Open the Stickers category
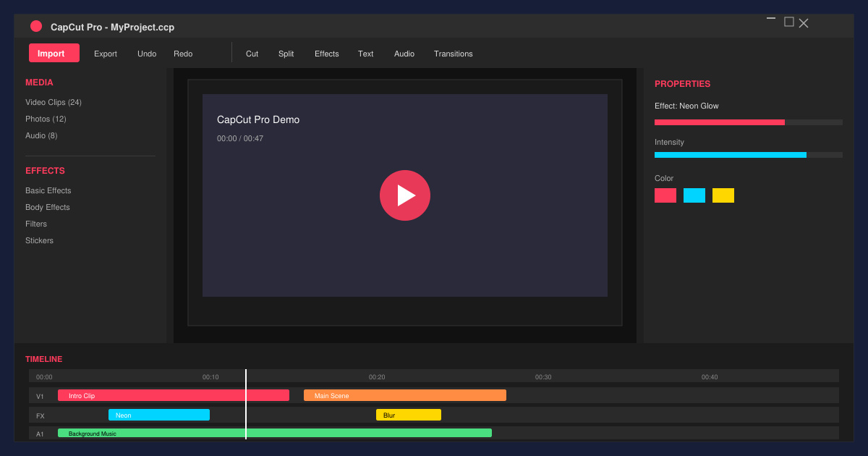The height and width of the screenshot is (456, 868). point(39,240)
